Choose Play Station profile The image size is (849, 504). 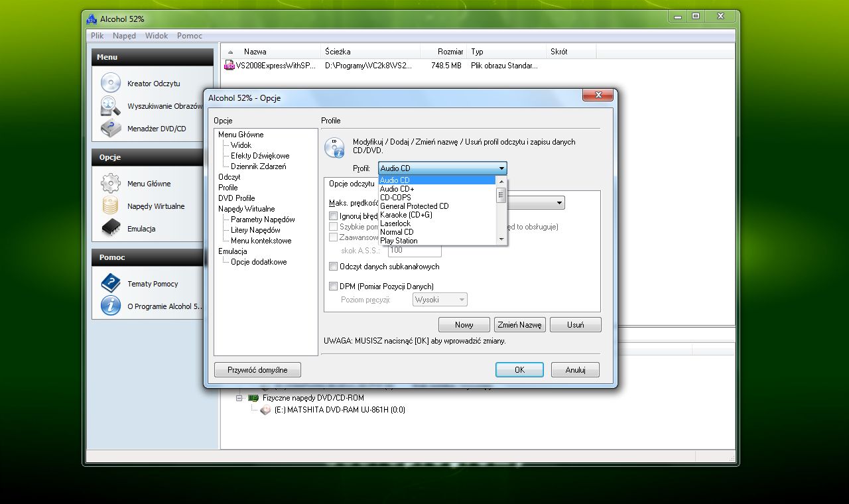pos(438,241)
